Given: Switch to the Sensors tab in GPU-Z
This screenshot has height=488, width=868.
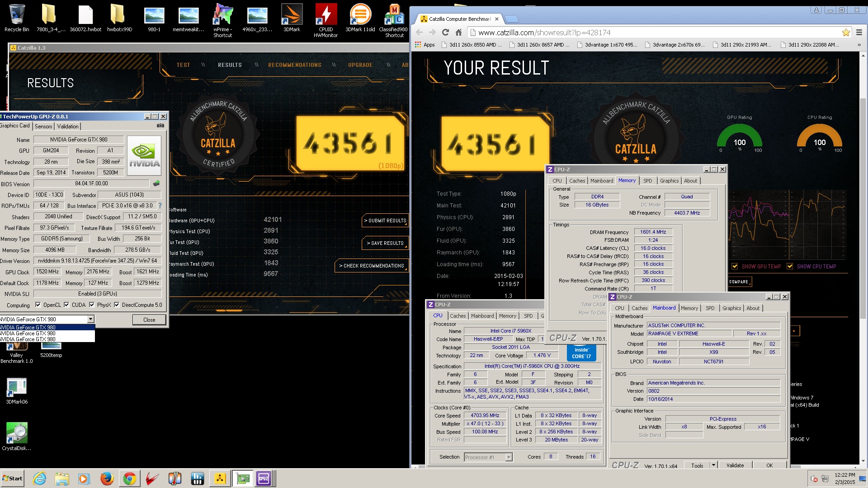Looking at the screenshot, I should (x=43, y=127).
